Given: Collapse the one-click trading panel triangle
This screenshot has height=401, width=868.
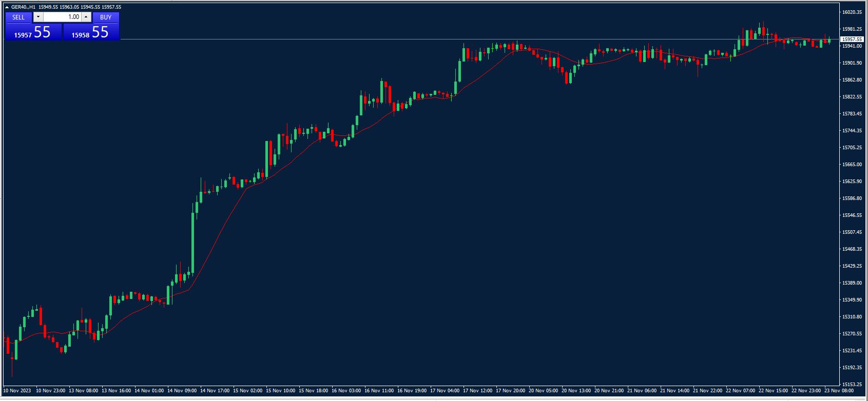Looking at the screenshot, I should 7,7.
